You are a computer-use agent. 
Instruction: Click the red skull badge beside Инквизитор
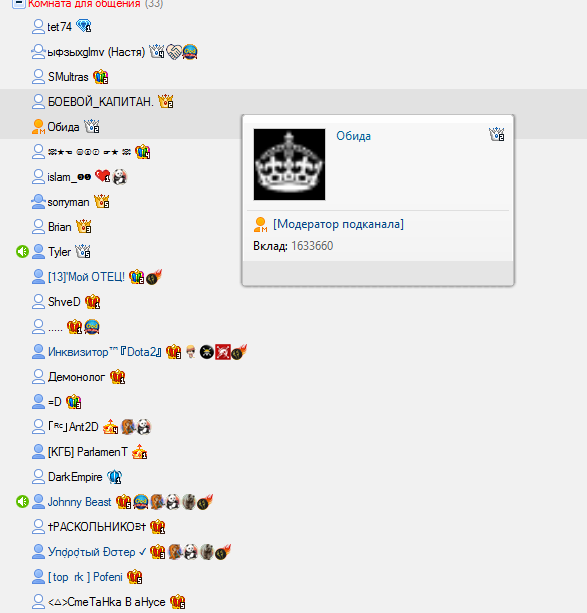pos(223,352)
